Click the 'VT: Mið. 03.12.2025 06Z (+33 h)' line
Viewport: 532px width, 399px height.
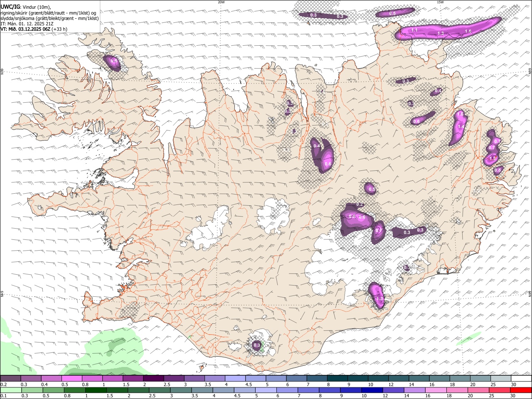34,29
